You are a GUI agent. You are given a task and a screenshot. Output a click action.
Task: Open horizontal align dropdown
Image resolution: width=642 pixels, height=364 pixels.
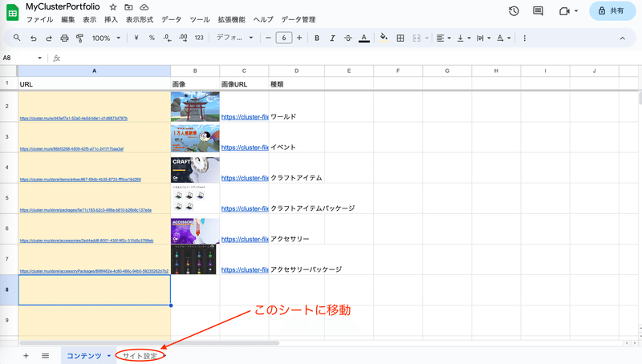[x=444, y=38]
